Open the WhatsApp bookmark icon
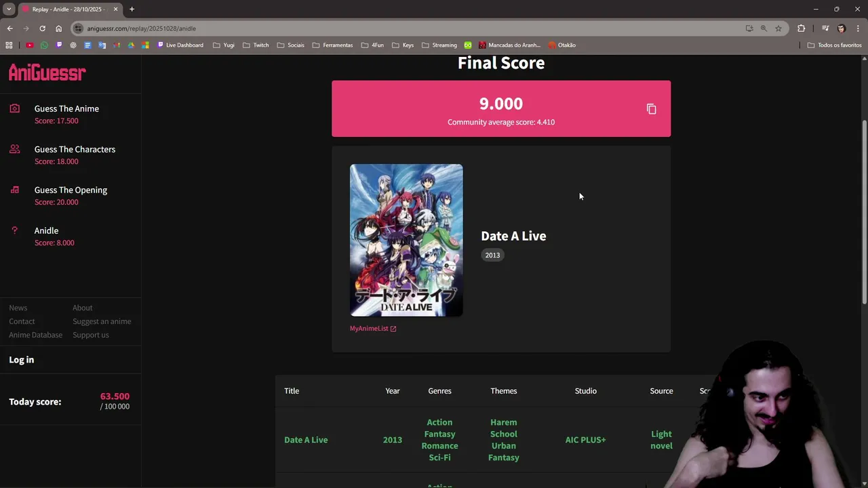The width and height of the screenshot is (868, 488). pos(44,45)
